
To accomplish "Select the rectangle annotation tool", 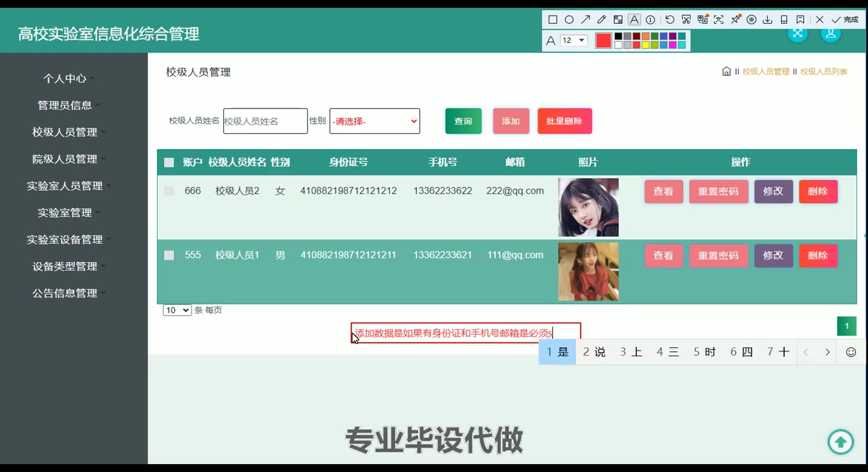I will click(552, 20).
